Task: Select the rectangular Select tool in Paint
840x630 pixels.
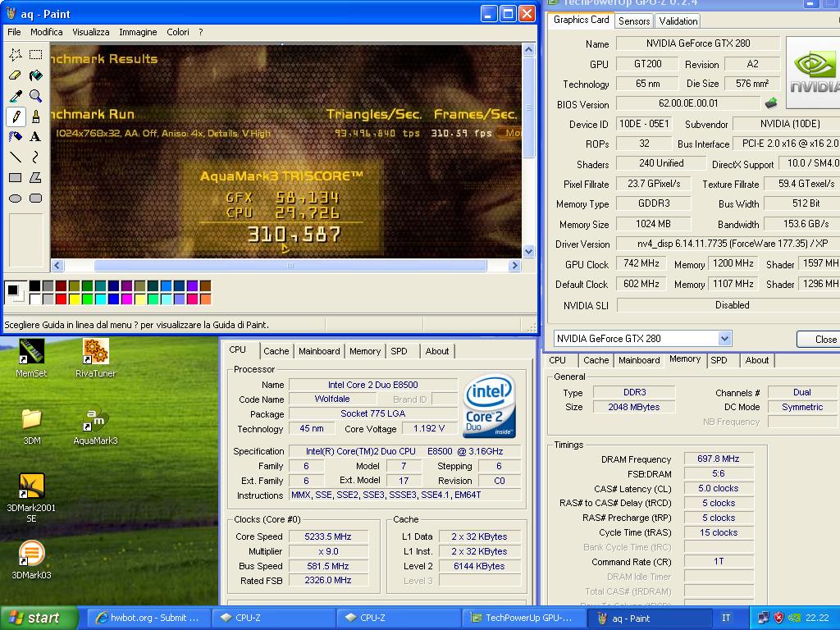Action: click(36, 54)
